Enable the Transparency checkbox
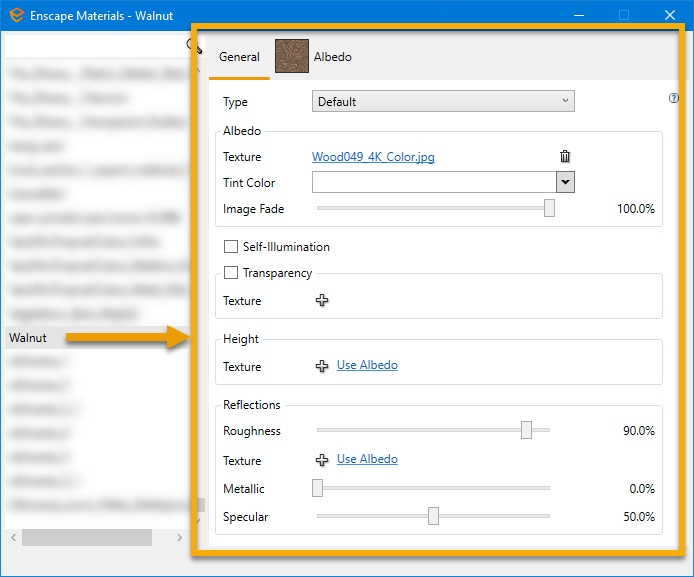 point(231,273)
